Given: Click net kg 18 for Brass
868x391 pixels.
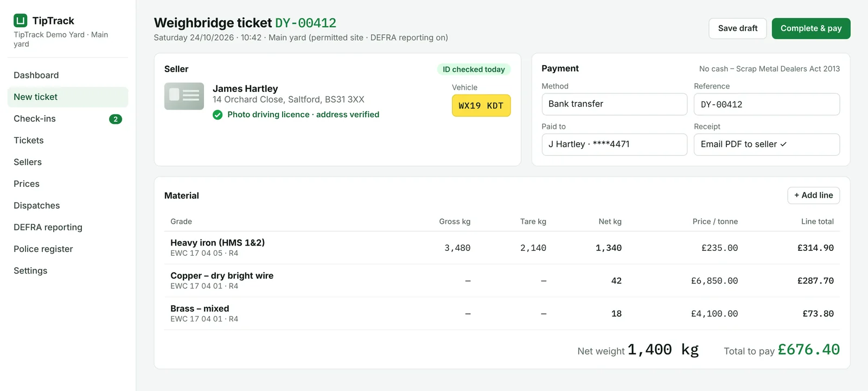Looking at the screenshot, I should (x=616, y=314).
